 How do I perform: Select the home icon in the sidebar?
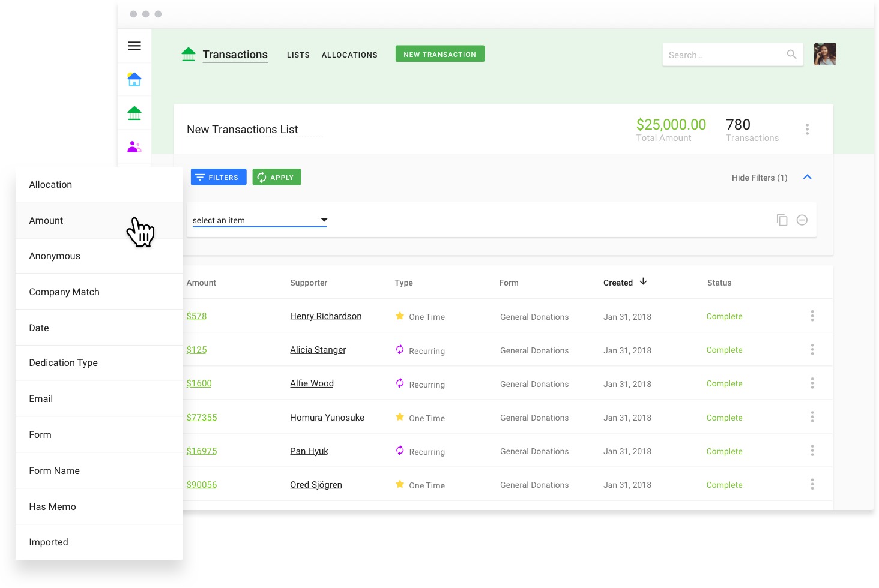click(x=134, y=79)
